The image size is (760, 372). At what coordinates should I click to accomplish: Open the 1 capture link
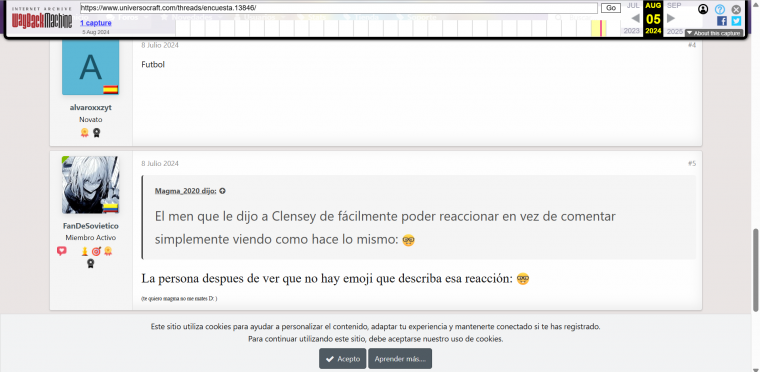click(x=96, y=23)
